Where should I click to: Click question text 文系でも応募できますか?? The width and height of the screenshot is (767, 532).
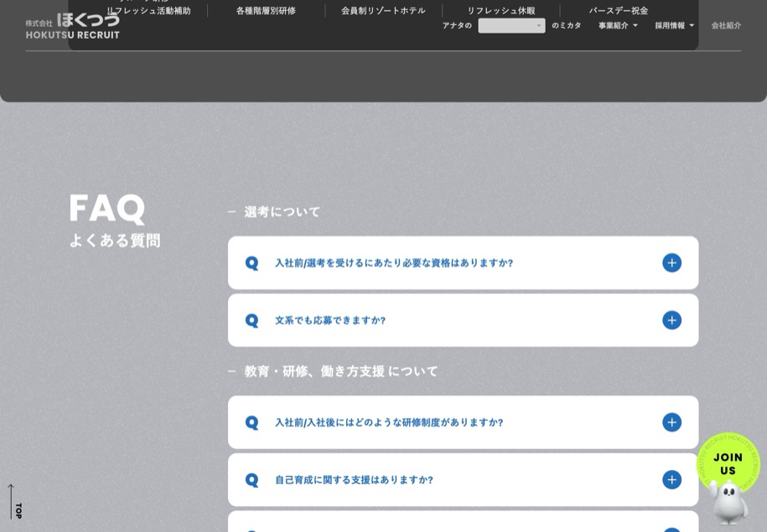(x=330, y=320)
